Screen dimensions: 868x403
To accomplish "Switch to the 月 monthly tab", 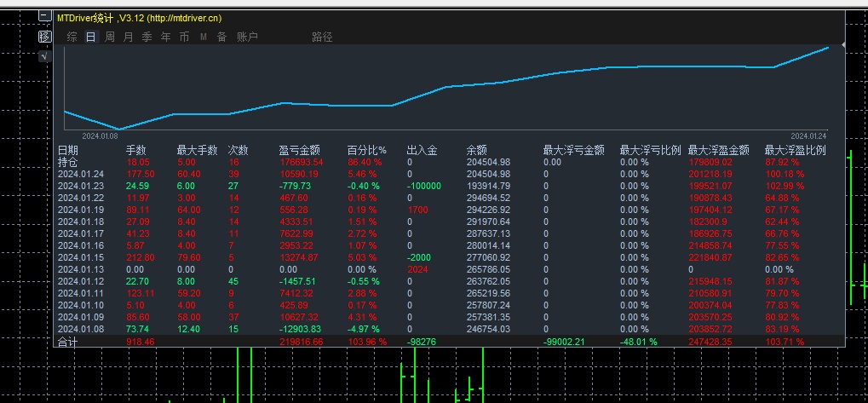I will click(128, 37).
